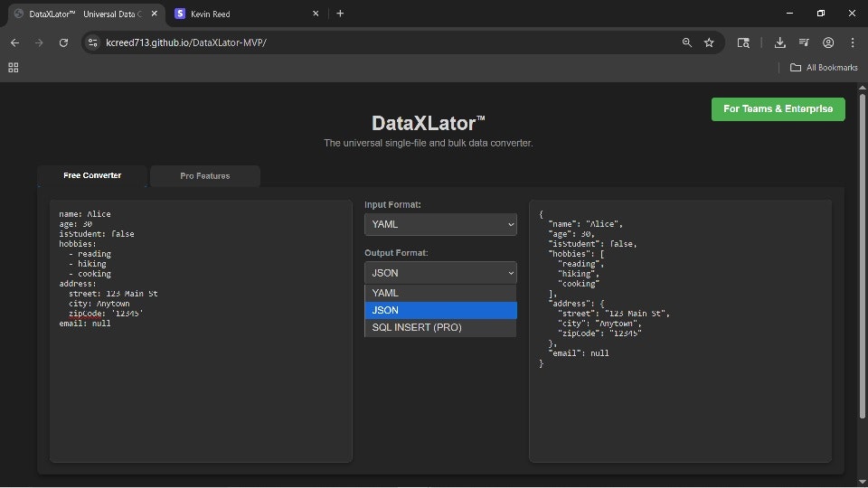Viewport: 868px width, 488px height.
Task: Minimize the browser window
Action: click(790, 14)
